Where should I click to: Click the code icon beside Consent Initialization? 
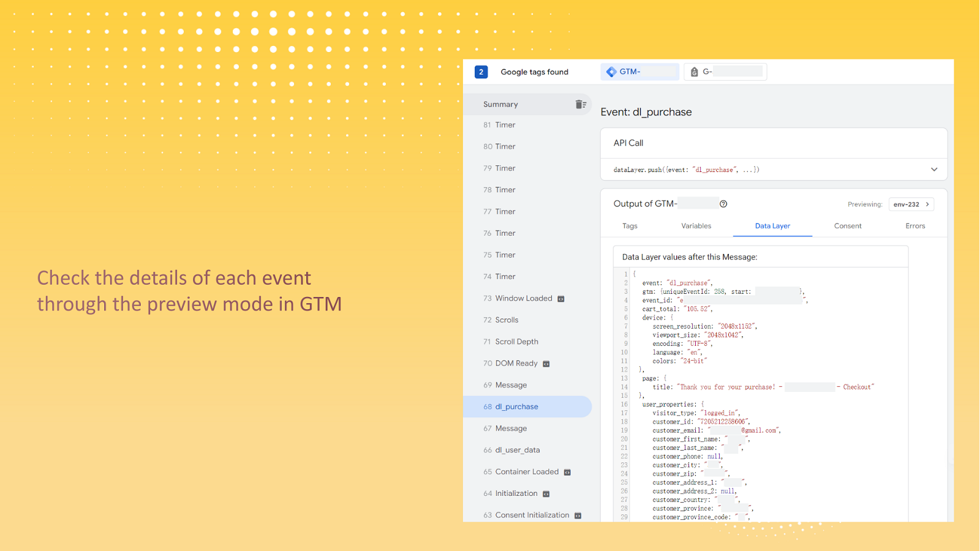[578, 515]
